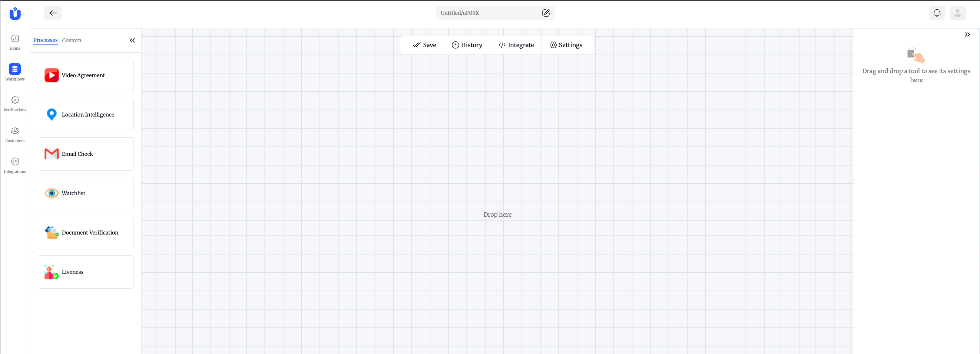Open Workflows in the sidebar
This screenshot has width=980, height=354.
(x=15, y=72)
